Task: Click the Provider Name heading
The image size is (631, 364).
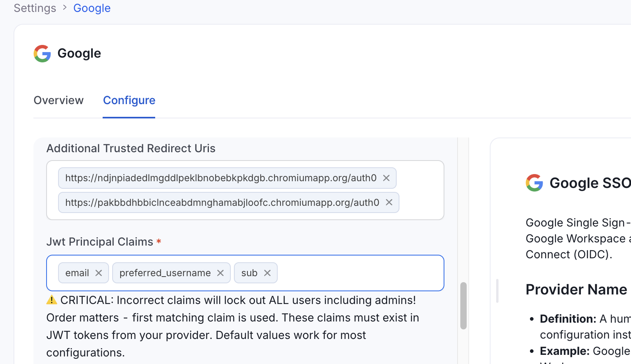Action: click(576, 290)
